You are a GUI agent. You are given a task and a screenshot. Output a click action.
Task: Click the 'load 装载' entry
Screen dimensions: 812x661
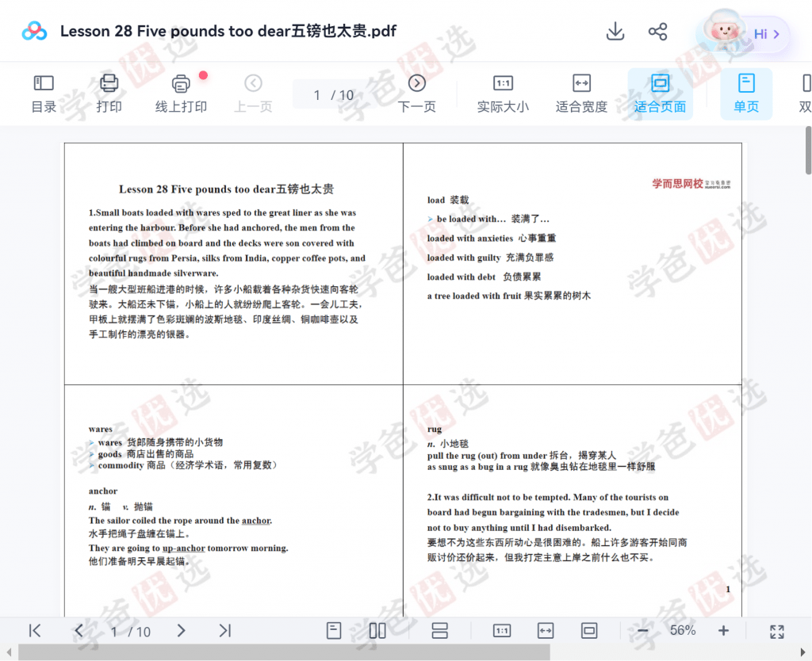point(448,200)
